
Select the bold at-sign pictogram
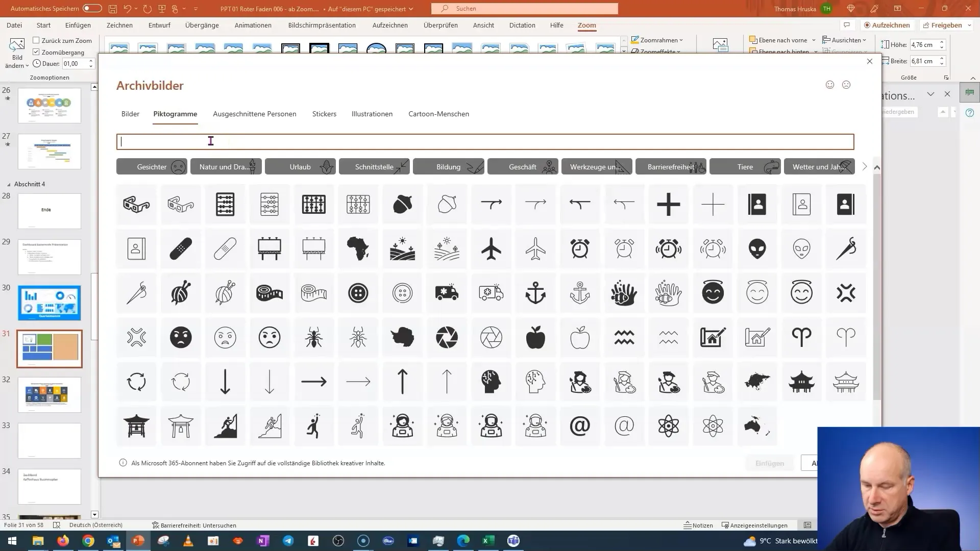click(x=580, y=426)
